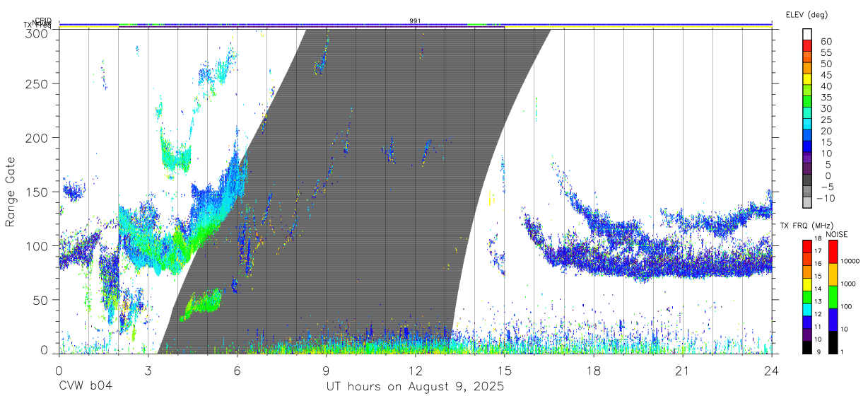Screen dimensions: 868x401
Task: Click the x-axis tick label "0"
Action: [59, 369]
